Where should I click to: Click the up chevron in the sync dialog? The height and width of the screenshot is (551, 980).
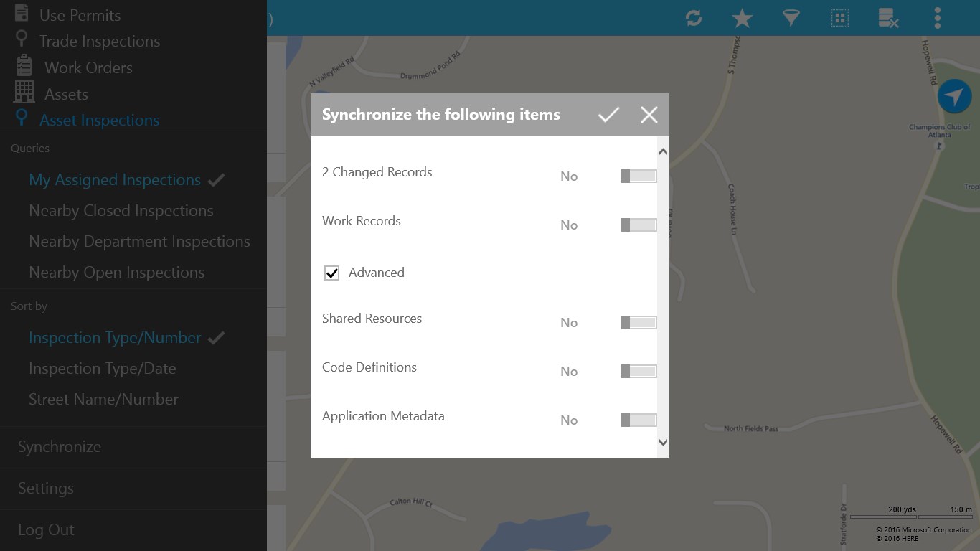[663, 151]
